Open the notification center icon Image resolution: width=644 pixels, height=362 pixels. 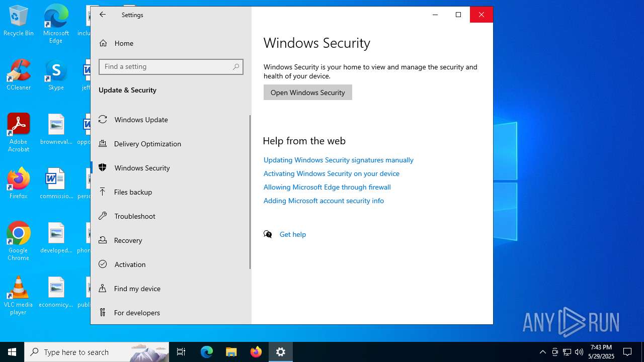627,352
